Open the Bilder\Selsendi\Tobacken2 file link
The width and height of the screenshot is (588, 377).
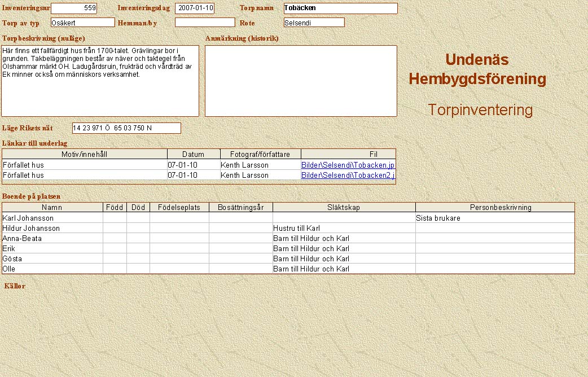tap(348, 176)
